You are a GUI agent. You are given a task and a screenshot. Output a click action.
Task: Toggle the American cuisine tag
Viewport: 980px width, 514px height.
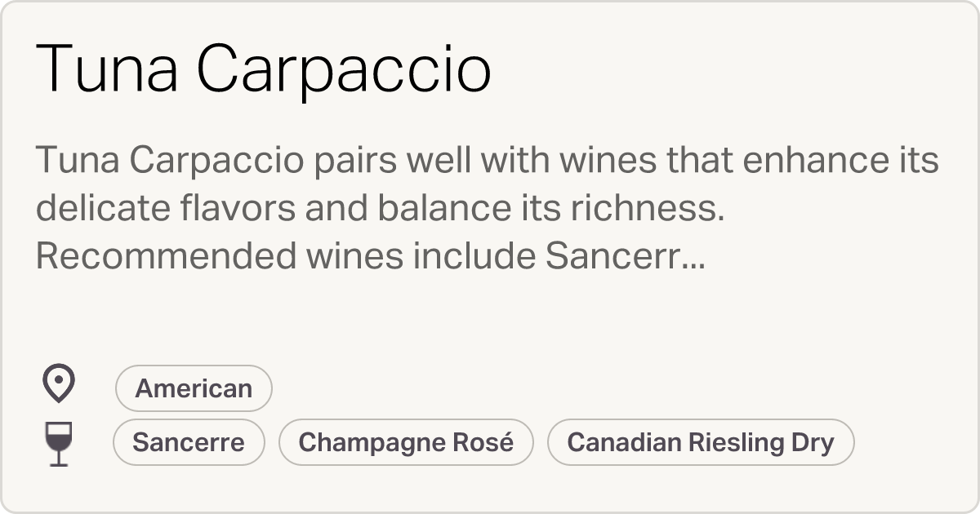tap(193, 388)
